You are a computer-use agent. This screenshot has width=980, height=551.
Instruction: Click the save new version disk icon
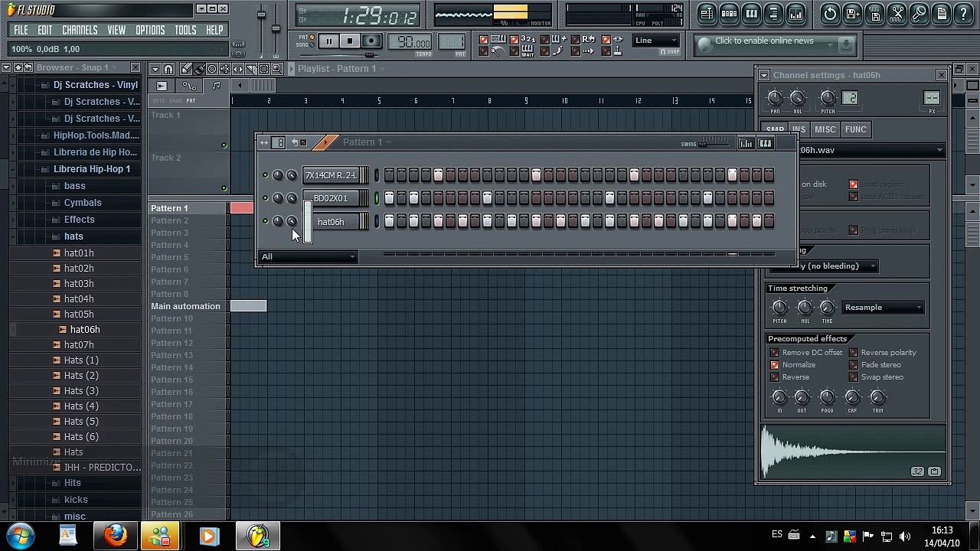pos(852,13)
